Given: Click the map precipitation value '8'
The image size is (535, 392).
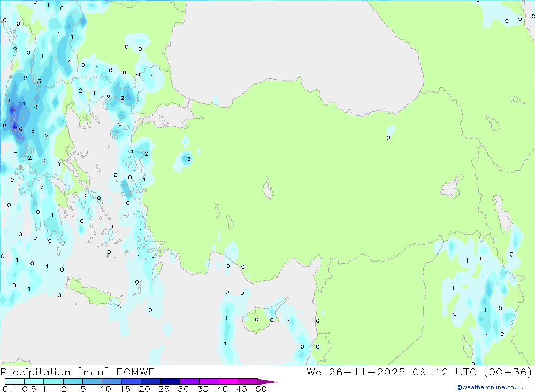Looking at the screenshot, I should coord(4,126).
